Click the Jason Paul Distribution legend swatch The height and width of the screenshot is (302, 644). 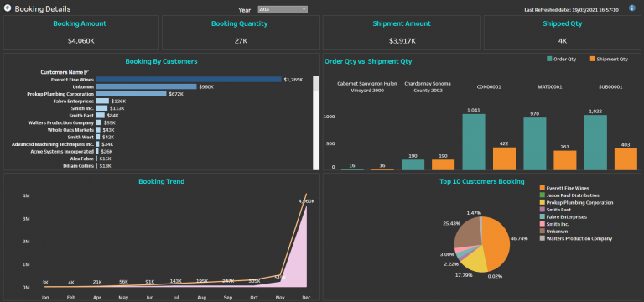pyautogui.click(x=543, y=195)
